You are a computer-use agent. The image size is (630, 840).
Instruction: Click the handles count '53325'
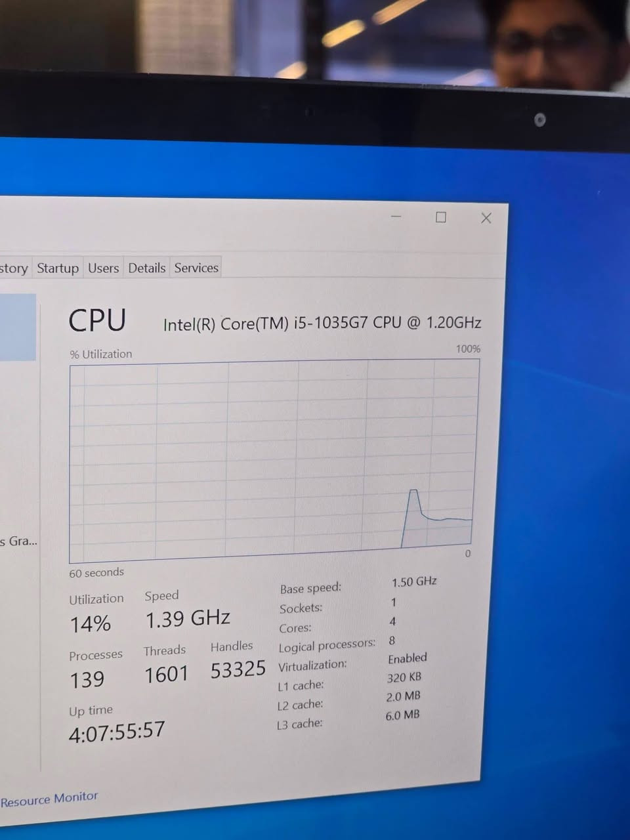tap(238, 669)
